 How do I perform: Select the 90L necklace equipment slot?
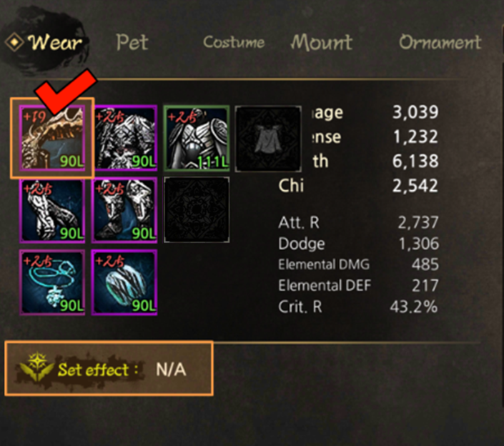point(52,282)
